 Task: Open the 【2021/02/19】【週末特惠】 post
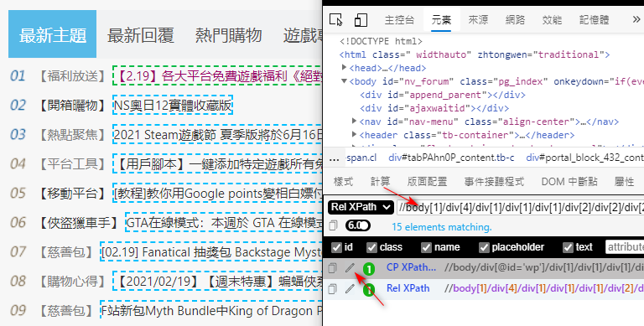[218, 282]
